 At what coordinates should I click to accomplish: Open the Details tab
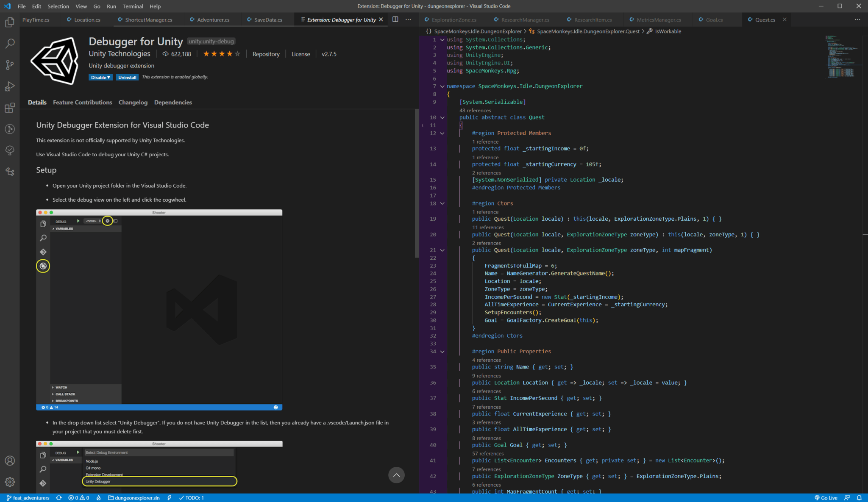pos(37,102)
